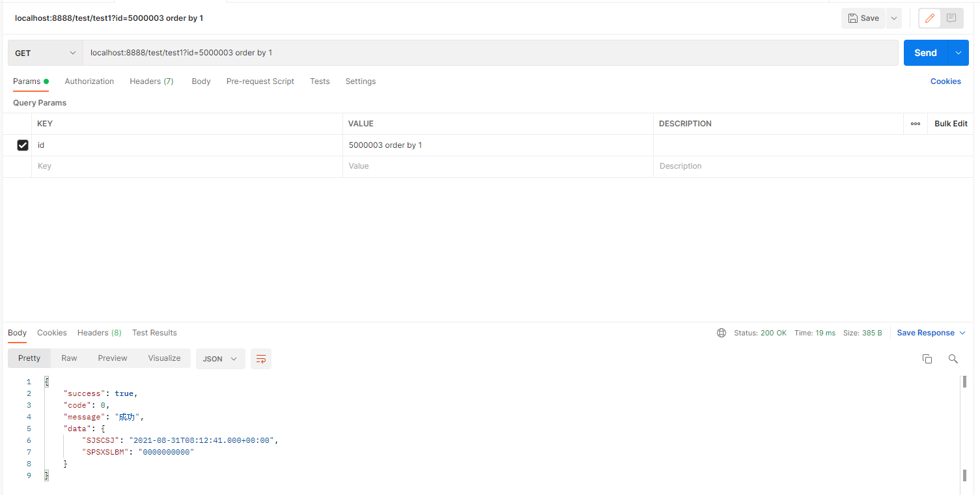The width and height of the screenshot is (980, 495).
Task: Click the globe network icon
Action: 721,333
